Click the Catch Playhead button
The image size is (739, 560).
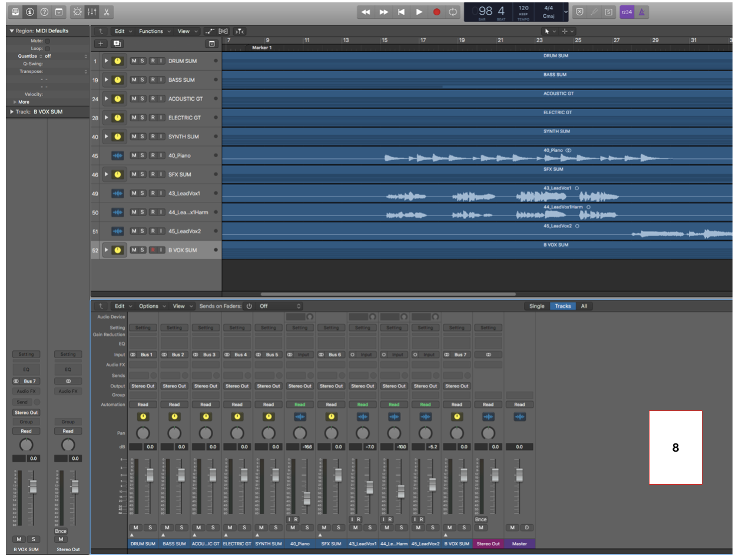(x=240, y=31)
